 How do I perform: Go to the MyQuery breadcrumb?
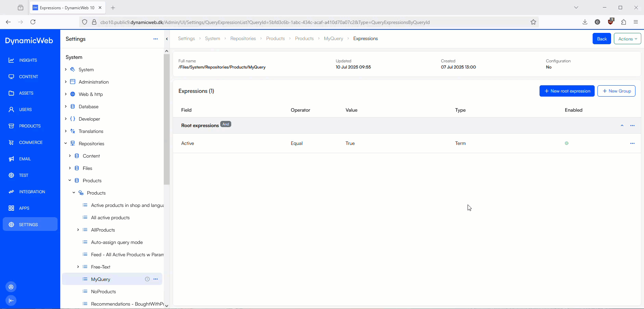coord(333,39)
